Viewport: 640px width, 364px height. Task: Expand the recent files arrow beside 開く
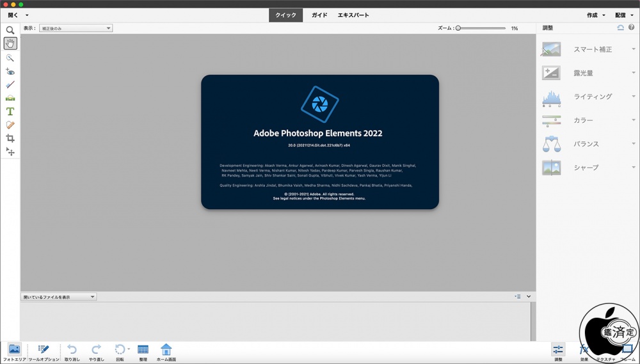click(x=27, y=15)
